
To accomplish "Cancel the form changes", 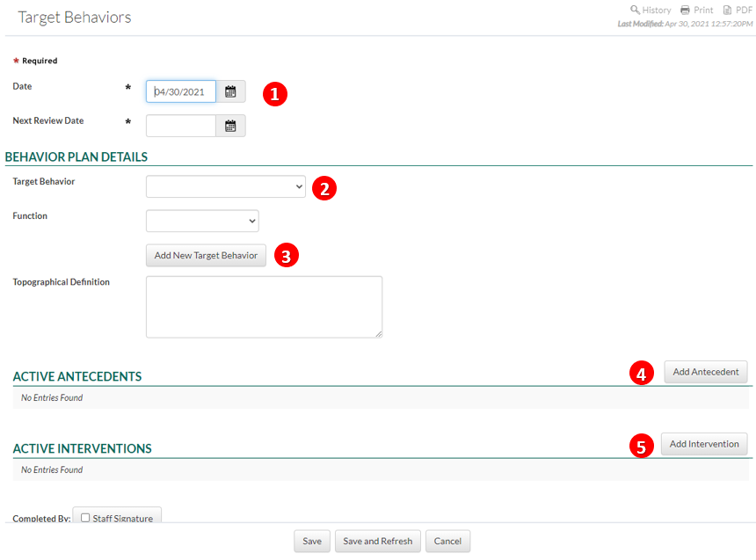I will [x=447, y=541].
